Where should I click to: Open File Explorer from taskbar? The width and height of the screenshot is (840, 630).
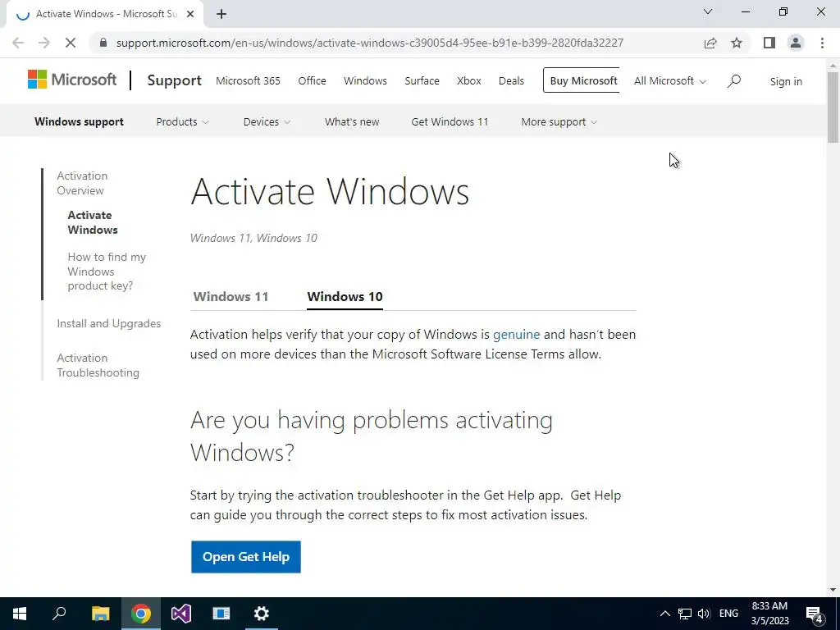tap(100, 614)
